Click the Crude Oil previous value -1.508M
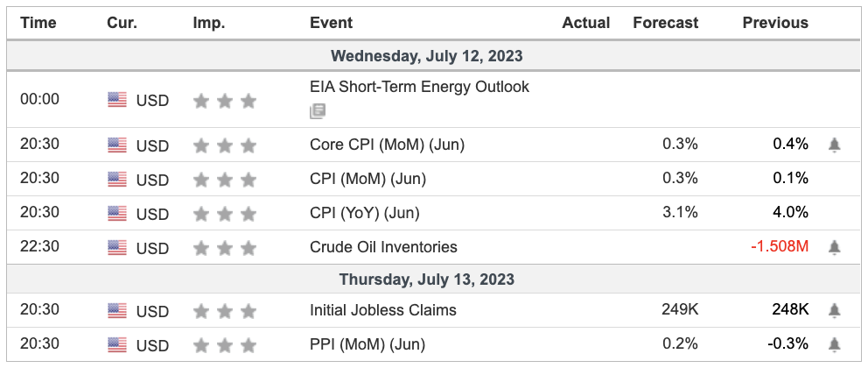Image resolution: width=868 pixels, height=368 pixels. (779, 247)
